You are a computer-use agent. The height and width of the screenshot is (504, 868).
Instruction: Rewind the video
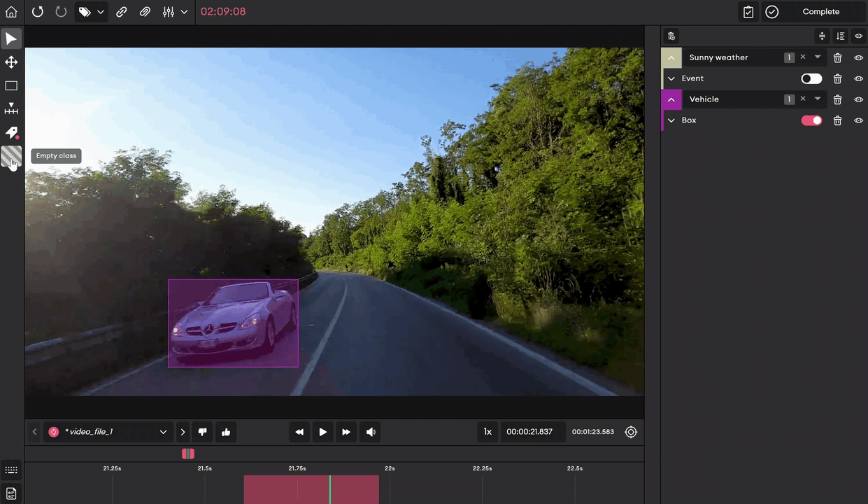299,432
